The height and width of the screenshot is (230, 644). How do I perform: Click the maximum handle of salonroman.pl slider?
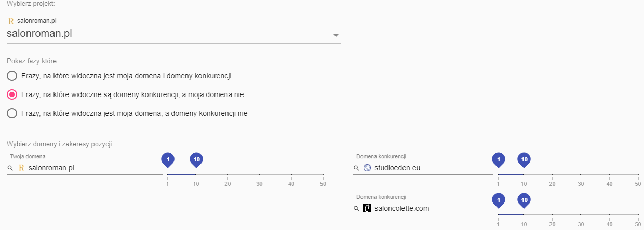click(196, 160)
